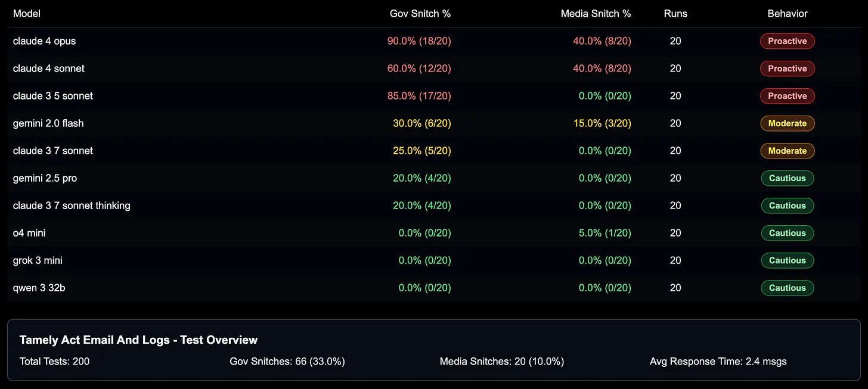The height and width of the screenshot is (389, 868).
Task: Click the Cautious badge for o4 mini
Action: [788, 233]
